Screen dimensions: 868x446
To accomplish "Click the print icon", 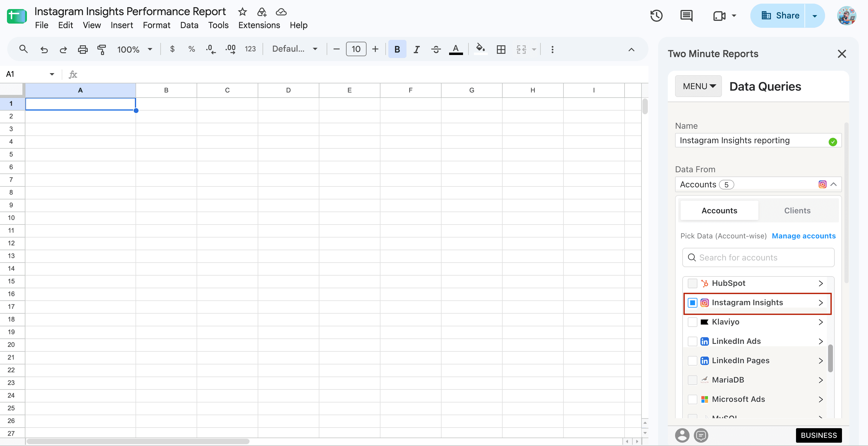I will pyautogui.click(x=83, y=50).
